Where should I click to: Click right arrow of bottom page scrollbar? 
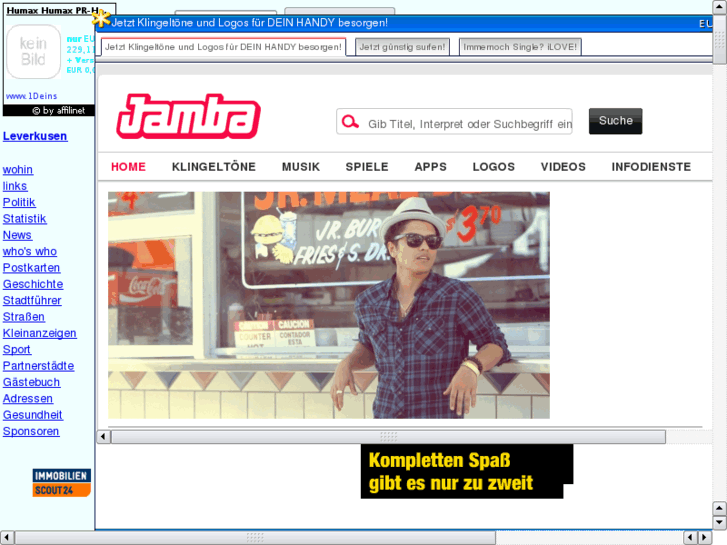tap(704, 538)
